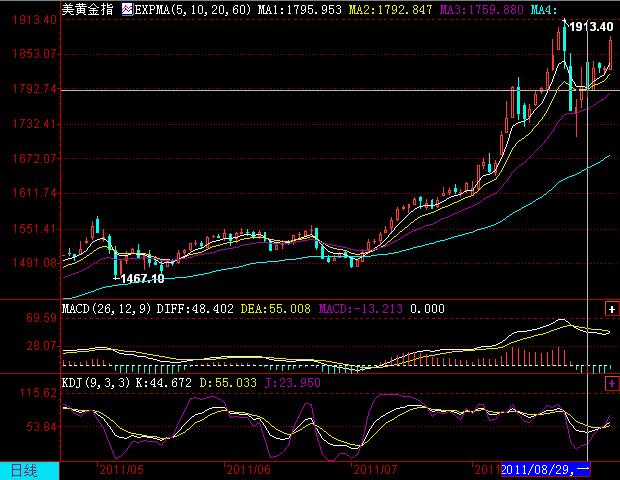This screenshot has width=620, height=480.
Task: Click the D:55.033 value
Action: (228, 383)
